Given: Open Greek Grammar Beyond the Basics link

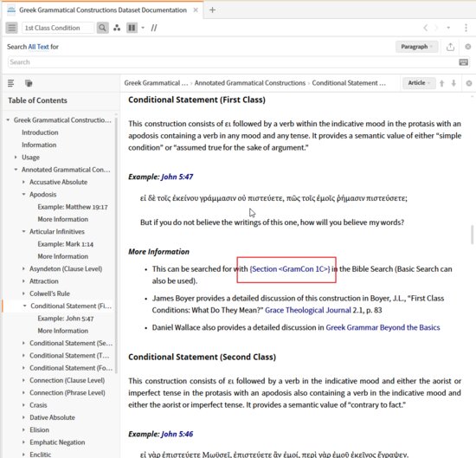Looking at the screenshot, I should (383, 327).
